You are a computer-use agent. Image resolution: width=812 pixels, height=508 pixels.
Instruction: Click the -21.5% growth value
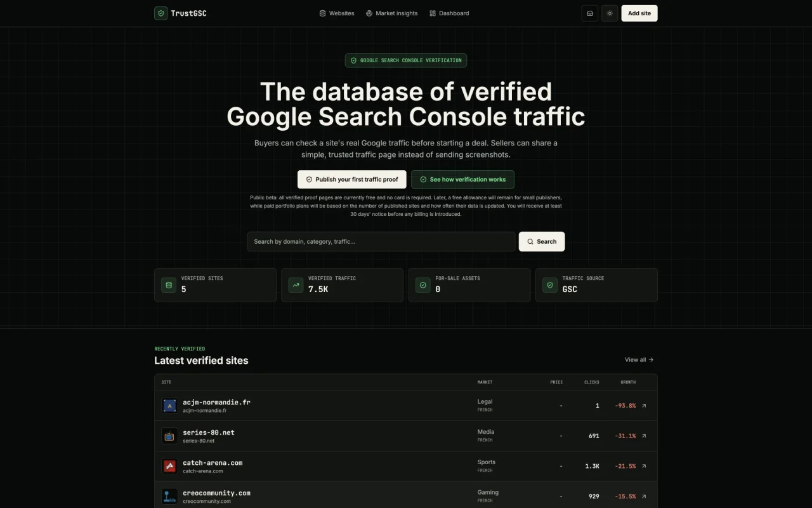(625, 466)
